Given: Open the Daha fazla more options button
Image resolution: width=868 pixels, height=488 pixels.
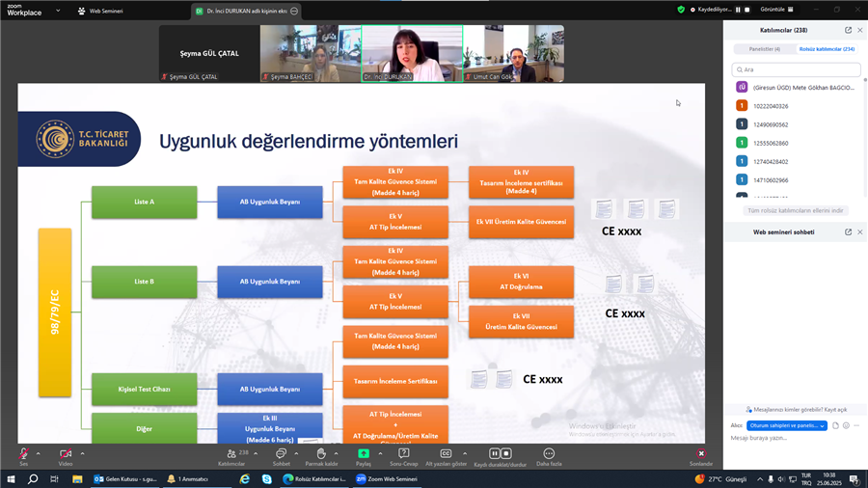Looking at the screenshot, I should tap(549, 455).
